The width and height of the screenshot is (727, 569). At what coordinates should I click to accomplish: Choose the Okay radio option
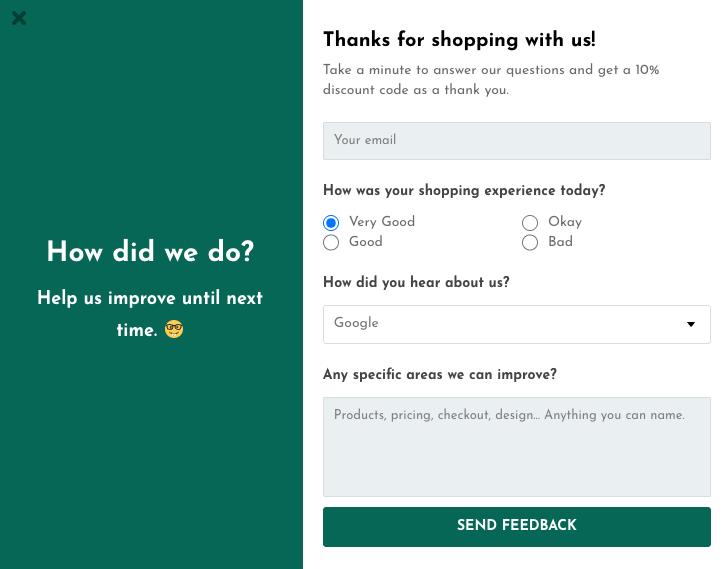point(530,223)
